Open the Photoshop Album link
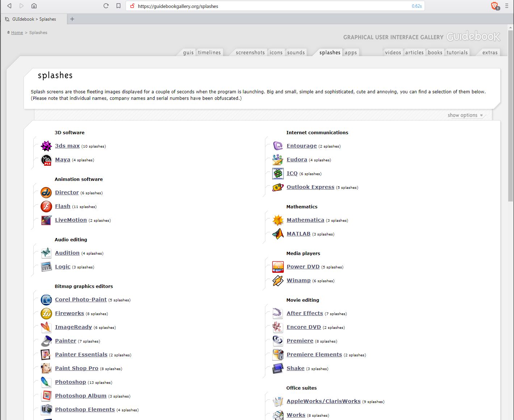This screenshot has width=514, height=420. coord(81,396)
